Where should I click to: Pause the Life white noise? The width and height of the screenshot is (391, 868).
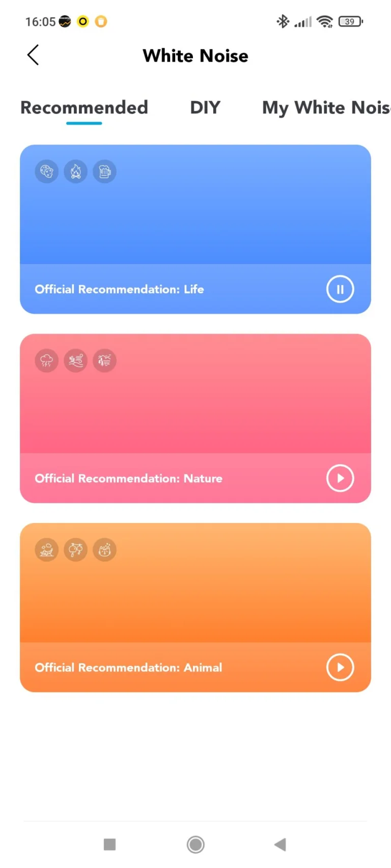point(340,289)
